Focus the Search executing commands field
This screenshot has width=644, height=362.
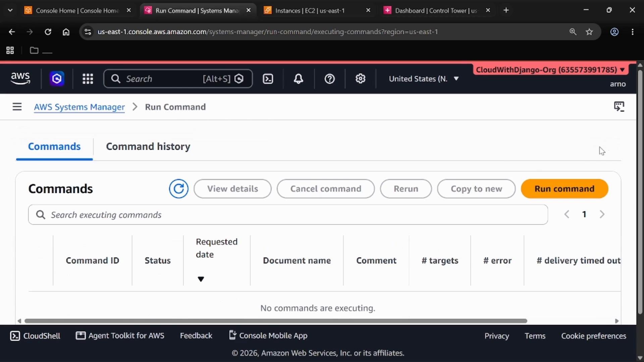tap(288, 215)
